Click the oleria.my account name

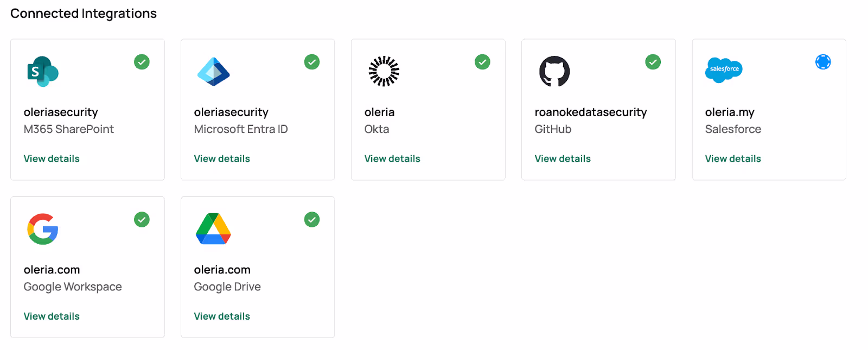coord(730,112)
